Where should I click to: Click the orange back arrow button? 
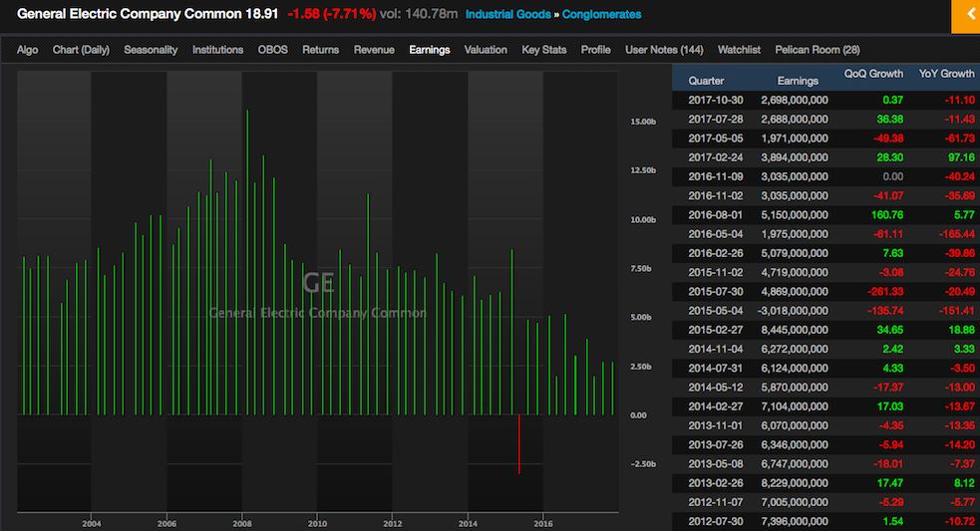pyautogui.click(x=966, y=16)
